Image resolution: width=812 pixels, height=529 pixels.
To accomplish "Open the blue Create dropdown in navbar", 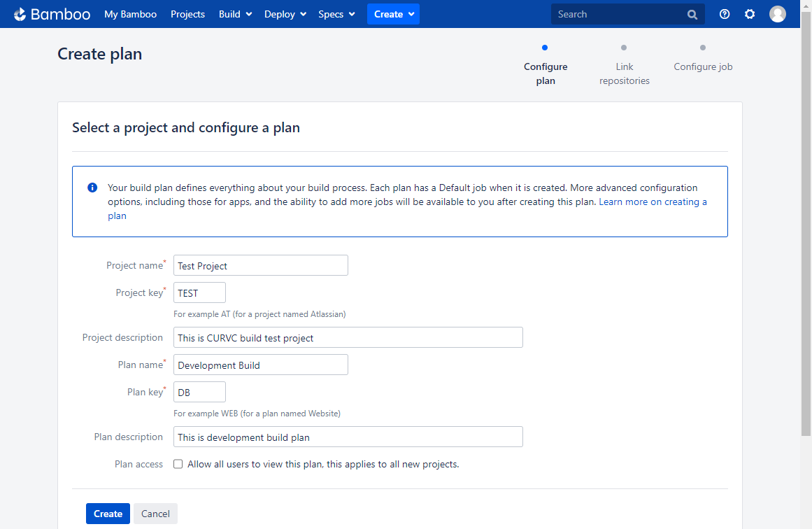I will click(x=393, y=14).
